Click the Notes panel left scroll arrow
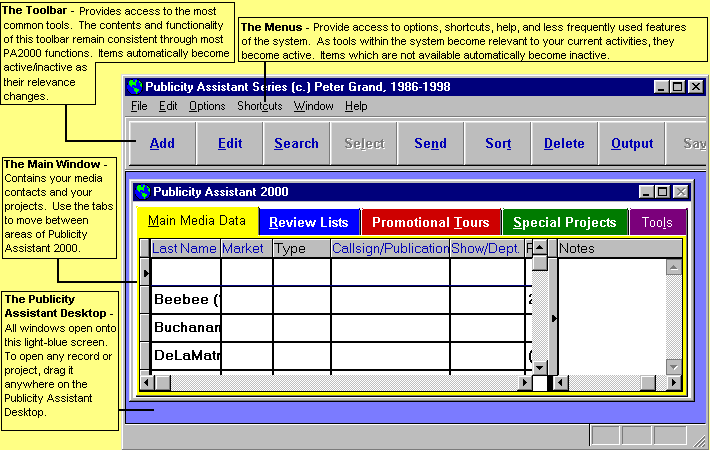 (x=561, y=383)
